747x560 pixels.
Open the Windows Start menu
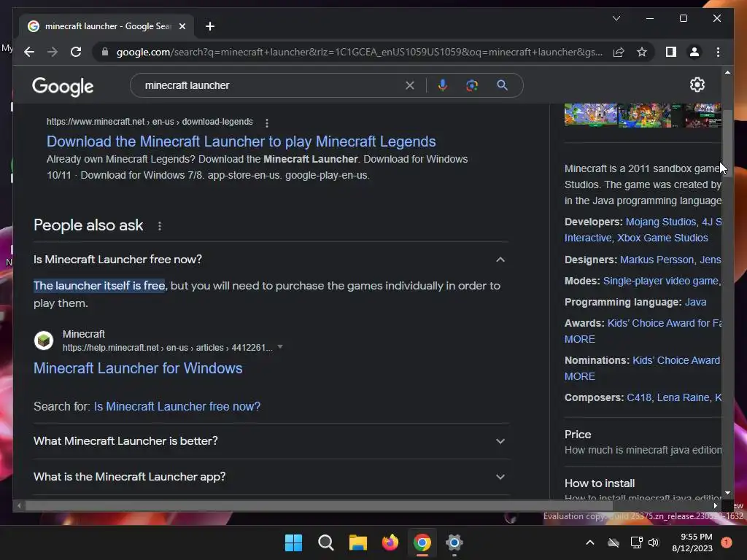(293, 542)
